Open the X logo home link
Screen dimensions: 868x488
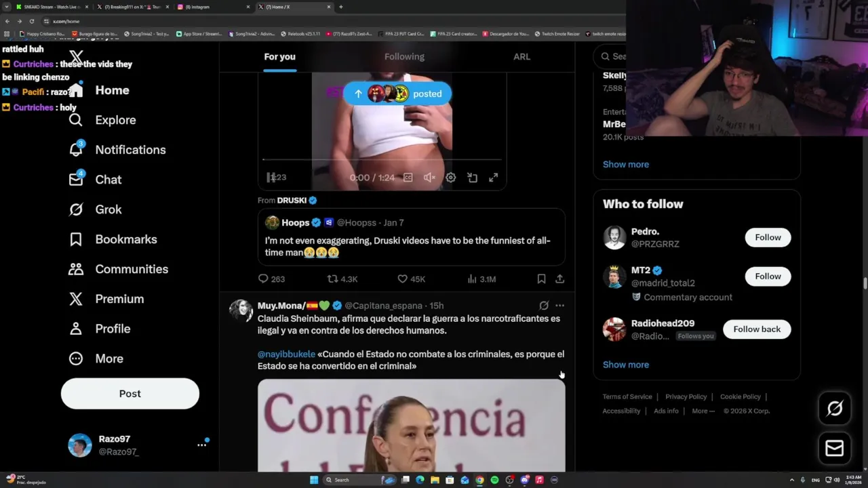coord(76,58)
